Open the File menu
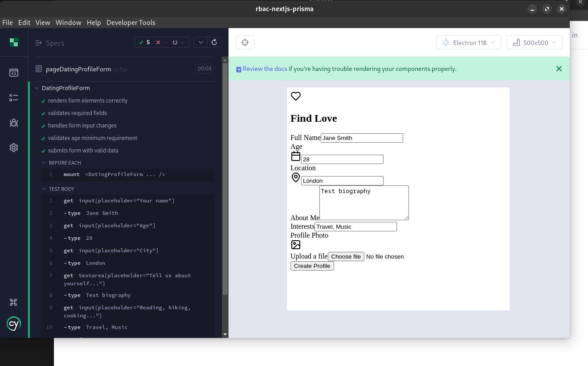This screenshot has height=366, width=588. point(7,22)
